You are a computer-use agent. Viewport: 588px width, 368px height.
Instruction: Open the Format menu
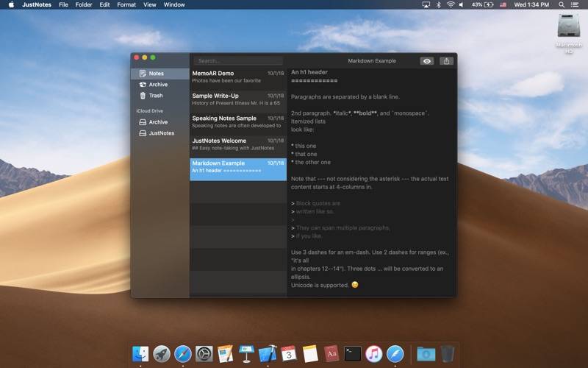point(126,4)
